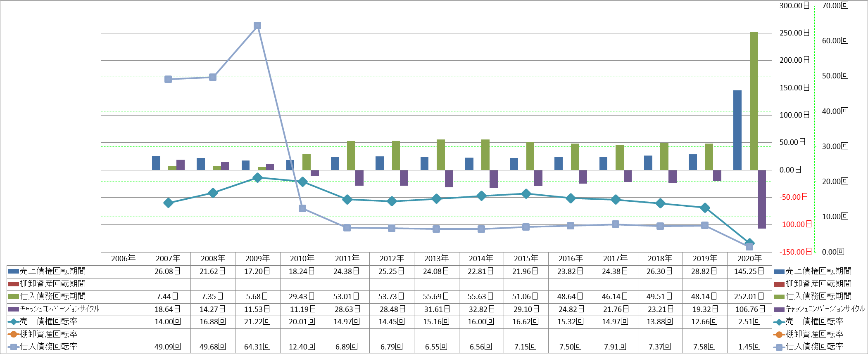
Task: Select the 21.22回 cell
Action: click(257, 322)
